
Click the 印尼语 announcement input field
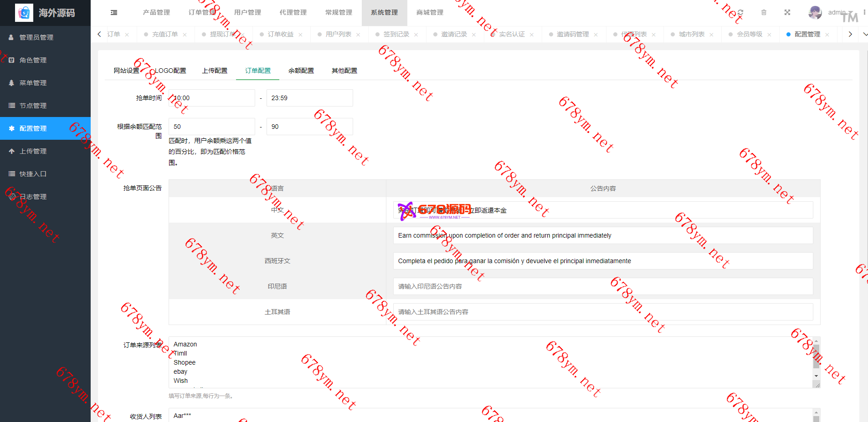pyautogui.click(x=603, y=286)
